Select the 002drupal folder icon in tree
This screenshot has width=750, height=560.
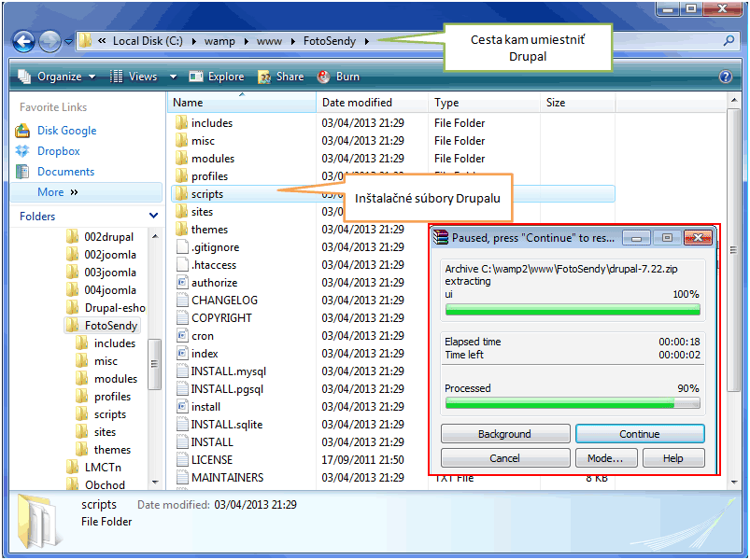pyautogui.click(x=72, y=236)
